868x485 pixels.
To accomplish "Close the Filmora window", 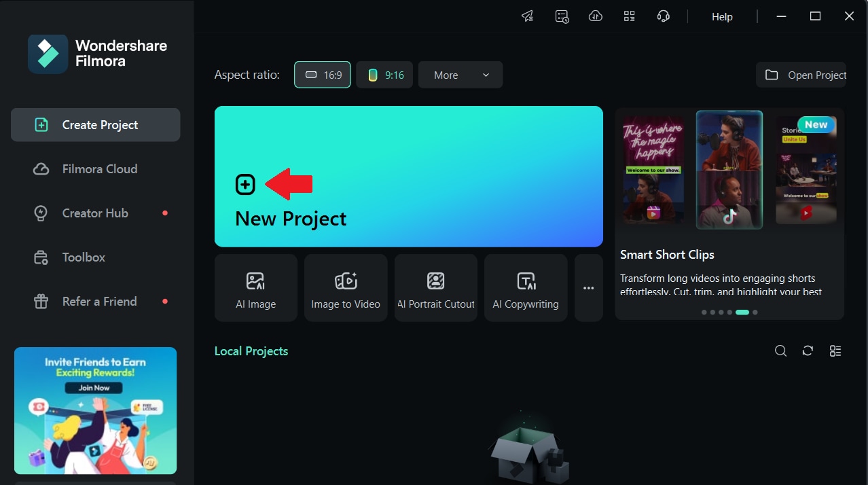I will point(849,16).
